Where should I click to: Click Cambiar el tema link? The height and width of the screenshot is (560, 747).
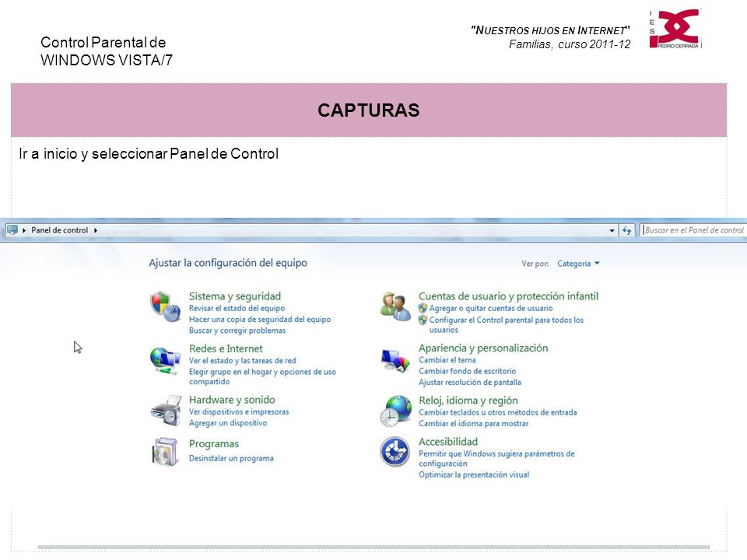pos(447,360)
